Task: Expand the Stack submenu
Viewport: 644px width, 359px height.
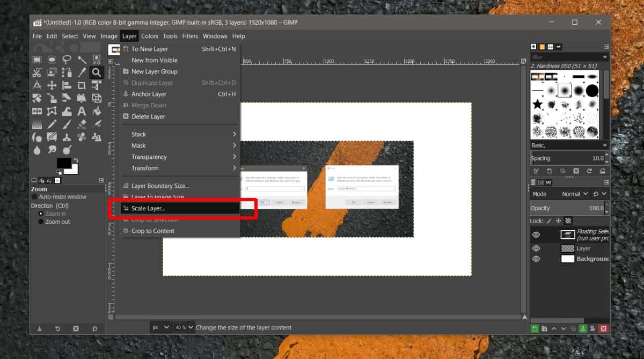Action: click(x=180, y=134)
